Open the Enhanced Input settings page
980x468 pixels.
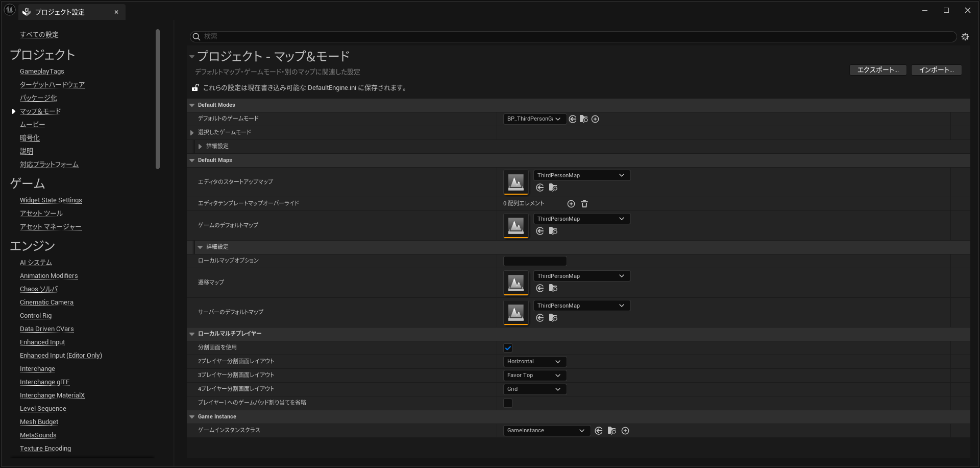(42, 342)
